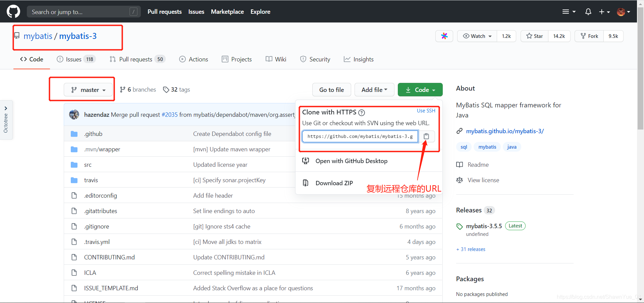Click the .github folder icon
Image resolution: width=644 pixels, height=303 pixels.
point(74,134)
